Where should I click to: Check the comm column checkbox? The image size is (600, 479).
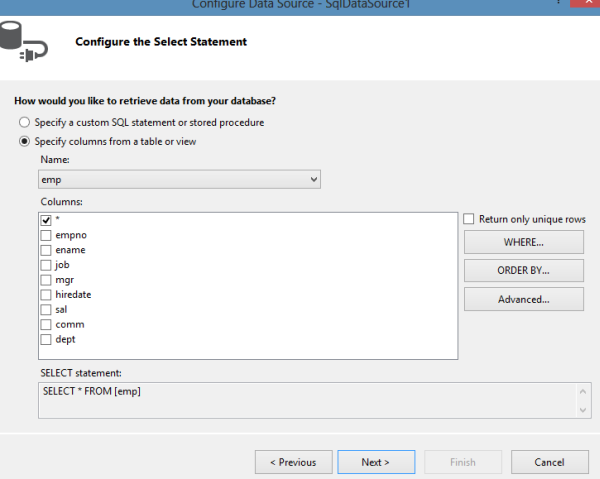point(46,325)
